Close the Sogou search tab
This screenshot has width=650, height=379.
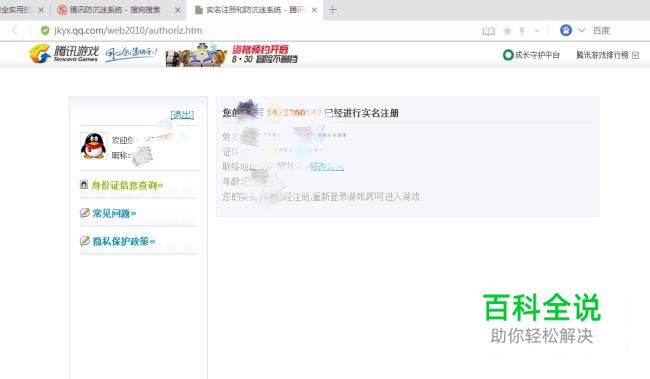pyautogui.click(x=178, y=10)
